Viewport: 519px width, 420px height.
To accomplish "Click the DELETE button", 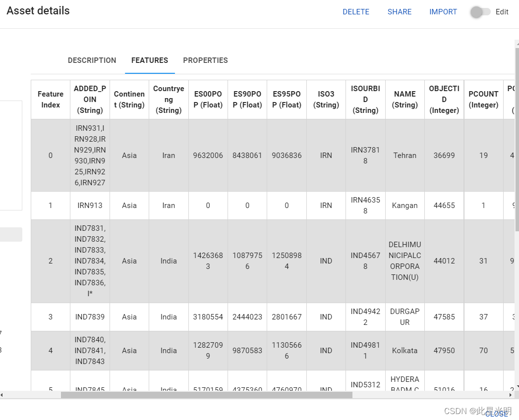I will pyautogui.click(x=356, y=12).
